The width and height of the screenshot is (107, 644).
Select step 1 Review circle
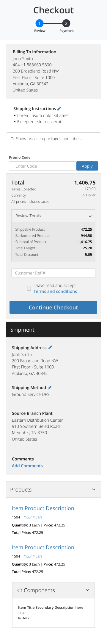(40, 23)
